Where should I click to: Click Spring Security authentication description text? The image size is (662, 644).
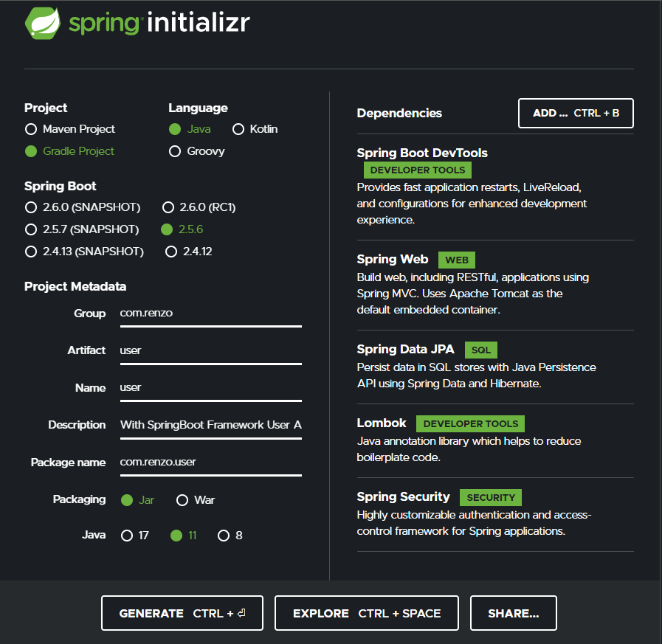(x=474, y=523)
